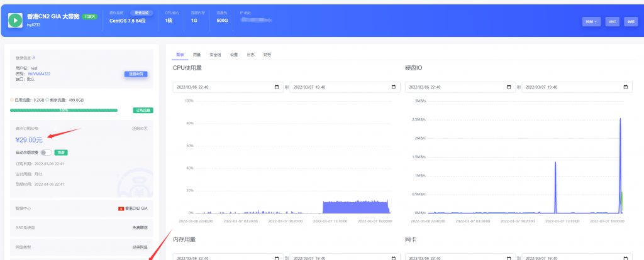Click the traffic package value 500G
Screen dimensions: 644x260
(222, 21)
